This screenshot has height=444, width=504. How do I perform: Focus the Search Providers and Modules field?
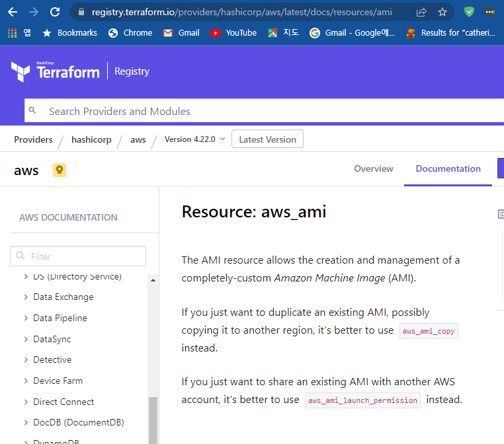(x=264, y=111)
